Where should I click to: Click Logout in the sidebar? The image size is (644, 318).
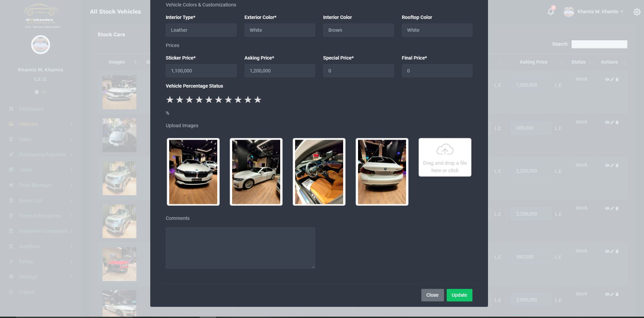coord(27,292)
